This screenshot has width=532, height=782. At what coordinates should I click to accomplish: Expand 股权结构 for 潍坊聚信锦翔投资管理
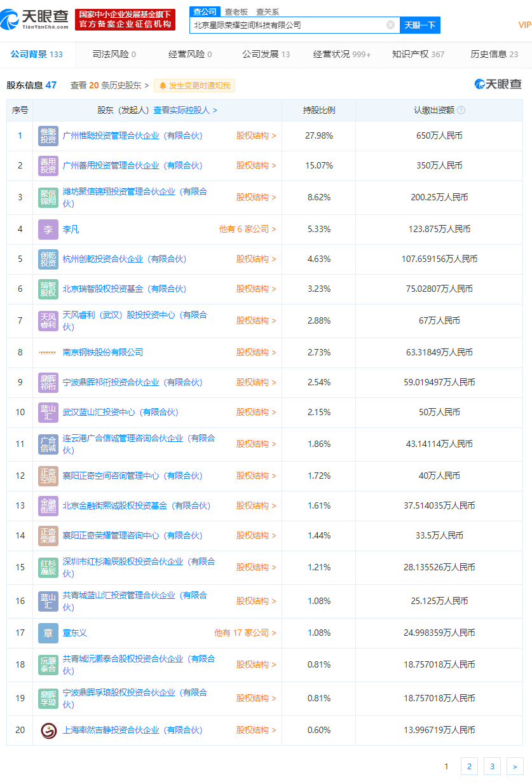pyautogui.click(x=256, y=197)
